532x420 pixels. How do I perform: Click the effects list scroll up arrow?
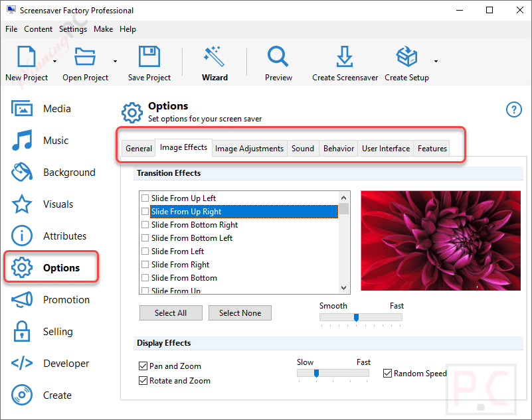point(343,198)
